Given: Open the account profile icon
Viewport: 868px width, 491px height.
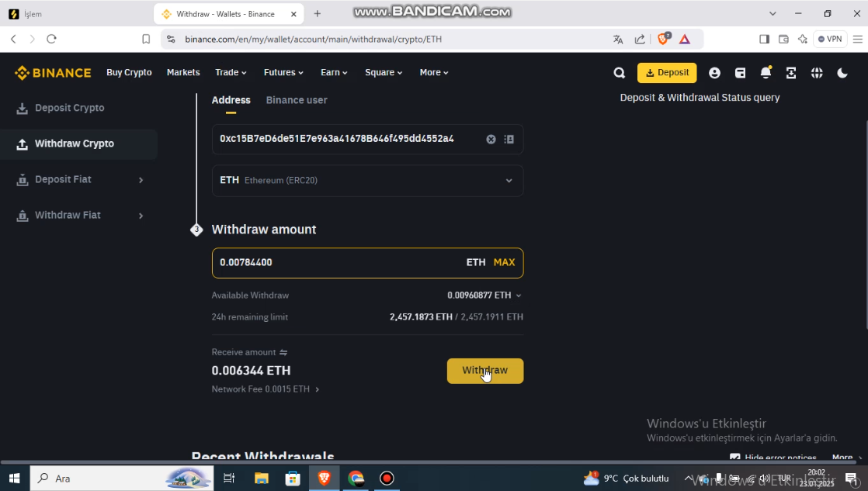Looking at the screenshot, I should click(714, 73).
